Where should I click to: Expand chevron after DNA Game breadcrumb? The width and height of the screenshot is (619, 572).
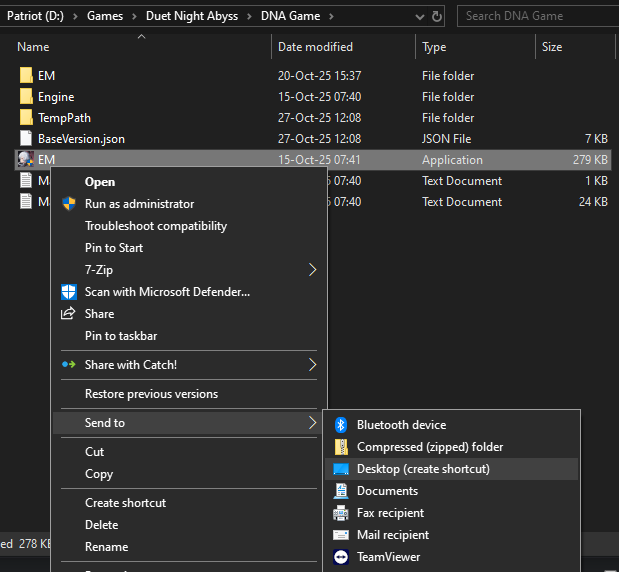click(331, 16)
